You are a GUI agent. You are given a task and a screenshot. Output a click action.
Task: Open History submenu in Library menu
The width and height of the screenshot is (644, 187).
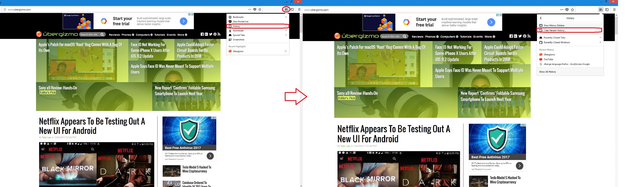258,26
